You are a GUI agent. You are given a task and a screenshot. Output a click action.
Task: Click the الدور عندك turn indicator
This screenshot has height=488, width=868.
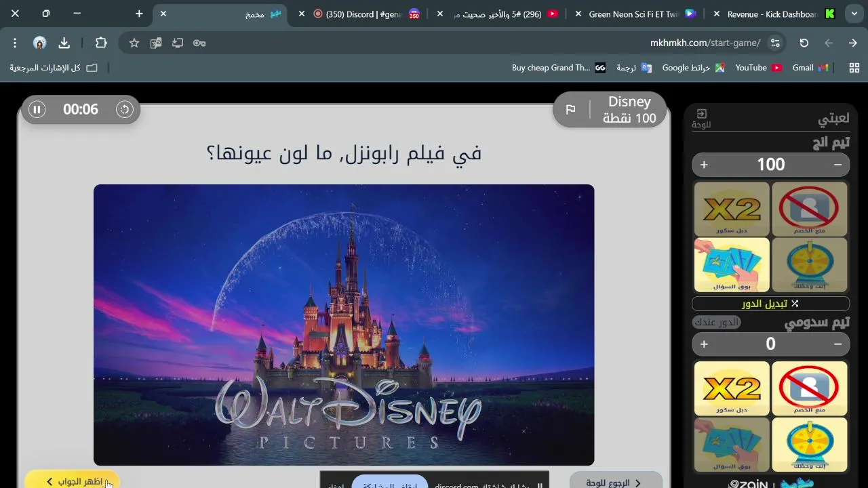(x=716, y=323)
